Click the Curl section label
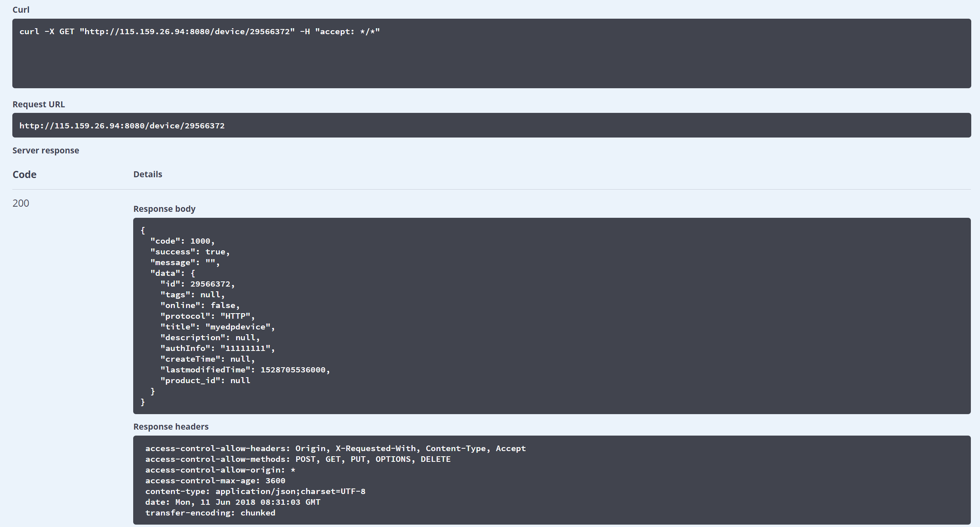Viewport: 980px width, 527px height. (x=21, y=10)
